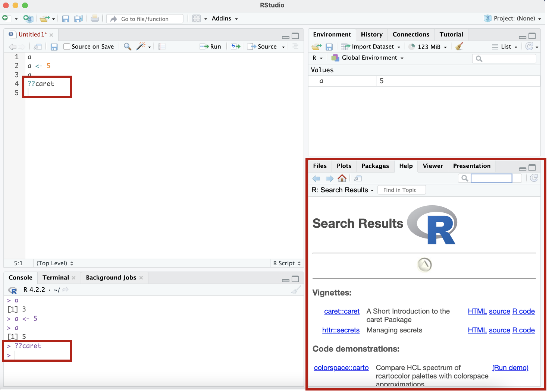Open Help home page icon
549x392 pixels.
342,178
